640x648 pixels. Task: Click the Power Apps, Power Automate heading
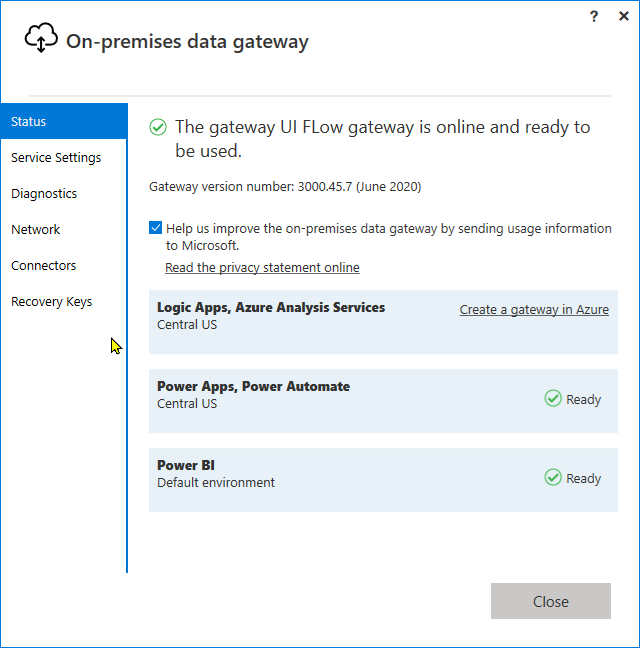pos(253,386)
